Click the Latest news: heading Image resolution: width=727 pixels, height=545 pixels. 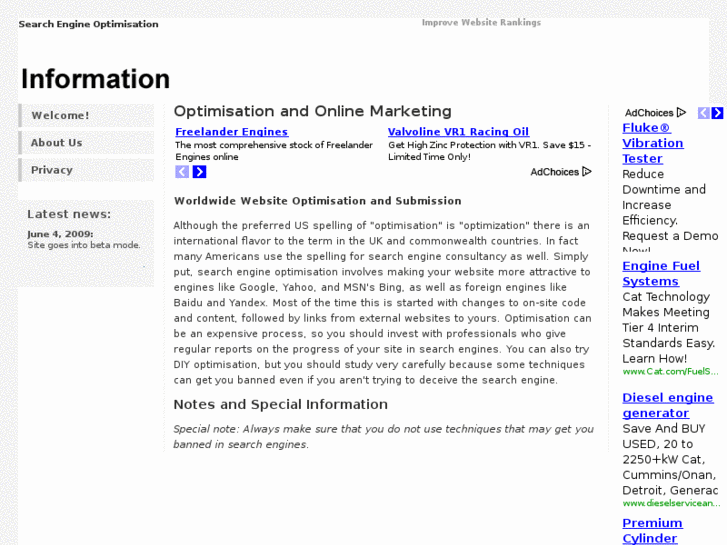tap(69, 214)
